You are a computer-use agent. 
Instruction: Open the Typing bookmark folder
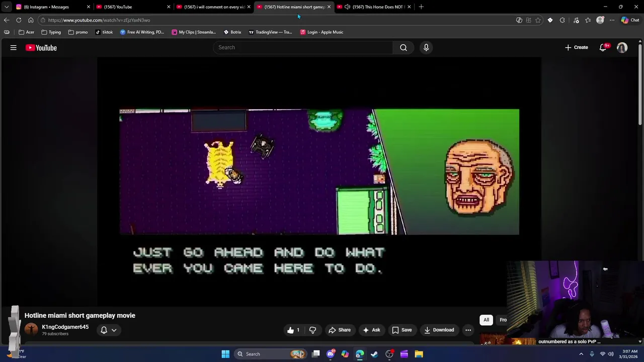click(x=51, y=32)
